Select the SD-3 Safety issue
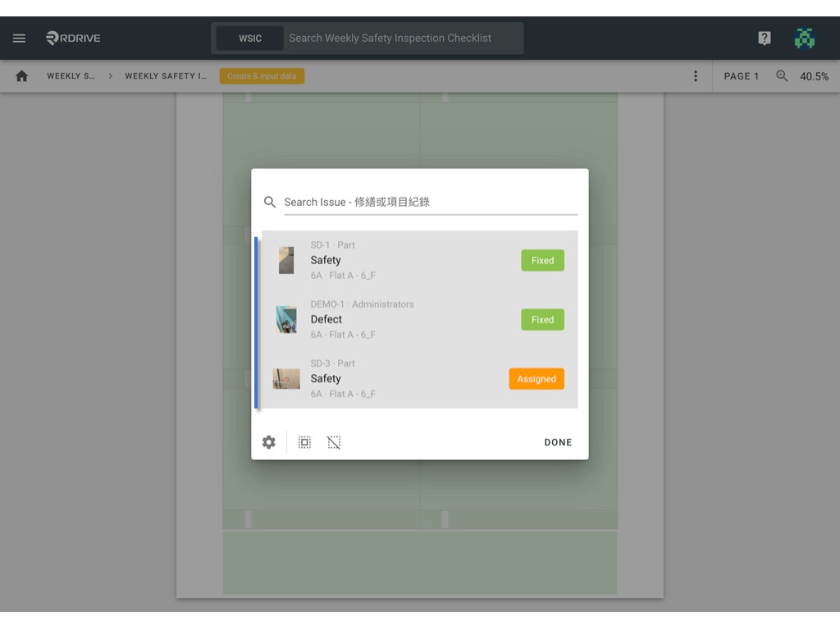This screenshot has height=630, width=840. (x=420, y=379)
